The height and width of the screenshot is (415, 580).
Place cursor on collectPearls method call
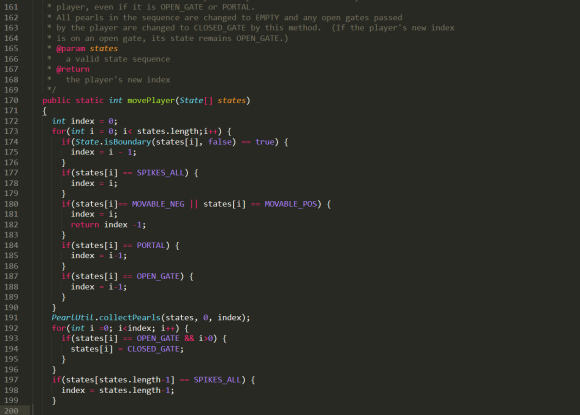point(130,318)
